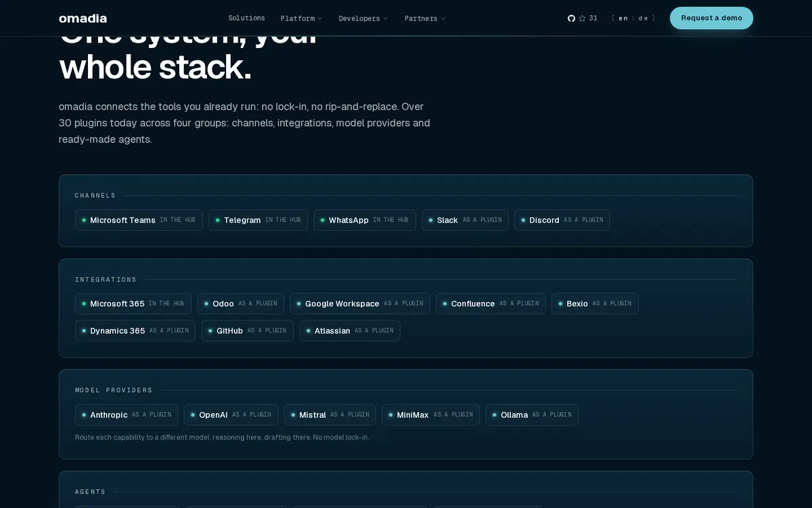
Task: Switch language to de
Action: click(x=643, y=18)
